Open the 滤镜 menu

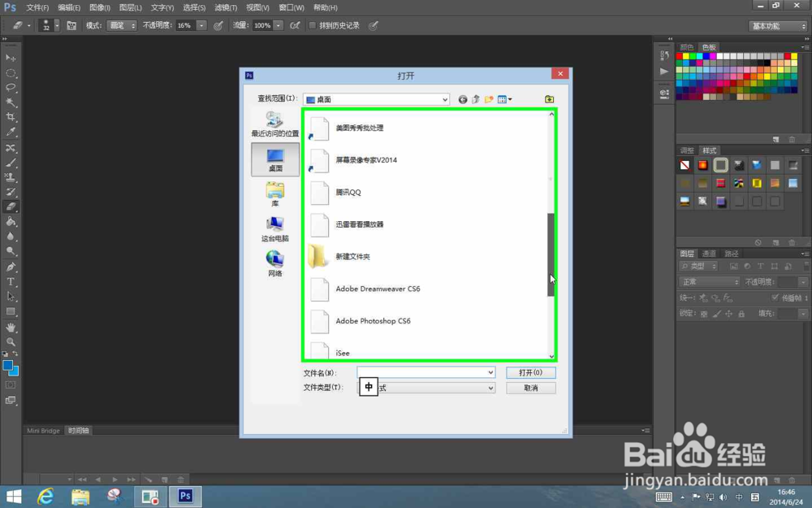224,7
